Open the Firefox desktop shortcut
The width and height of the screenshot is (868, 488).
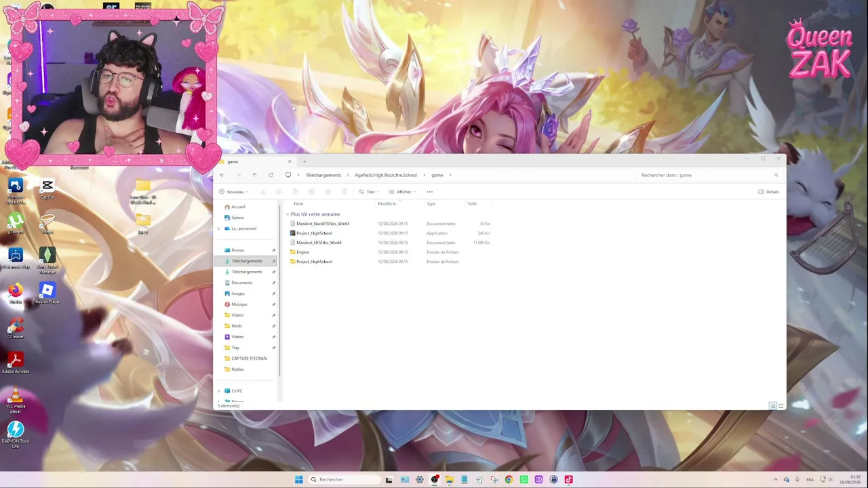tap(16, 293)
